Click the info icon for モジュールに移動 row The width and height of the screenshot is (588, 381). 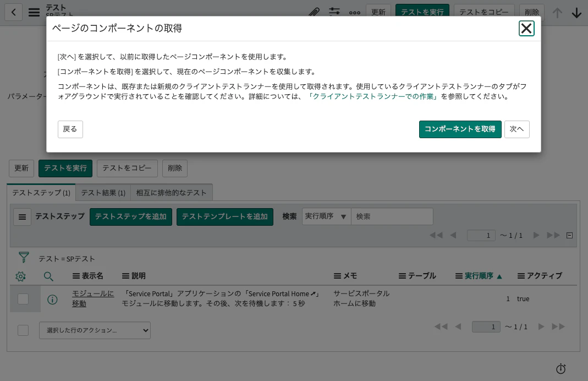tap(52, 300)
